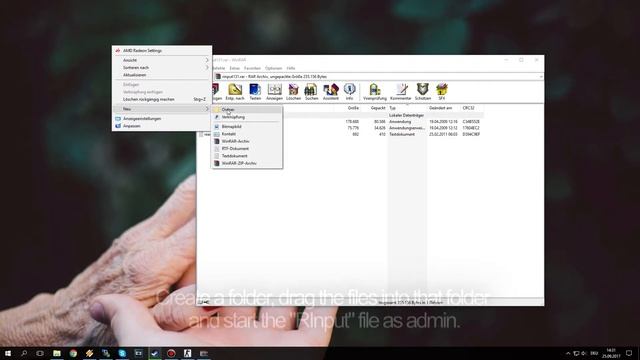
Task: Click Aktualisieren in the context menu
Action: click(x=162, y=75)
